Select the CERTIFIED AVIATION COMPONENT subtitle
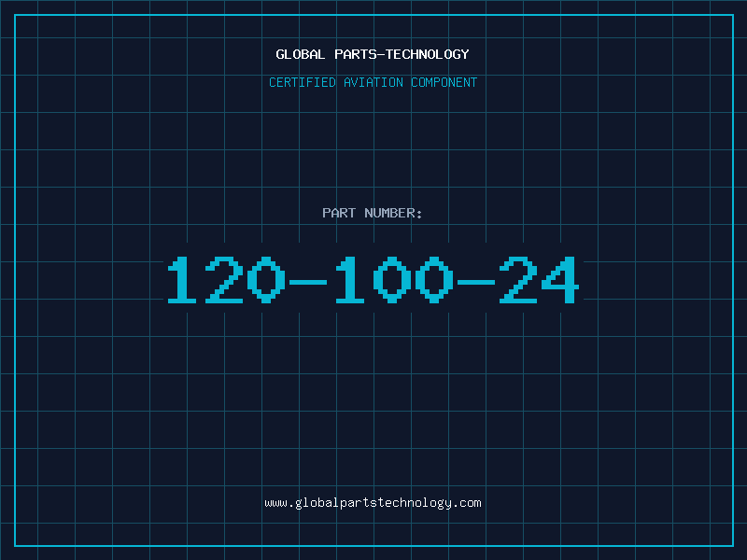Image resolution: width=747 pixels, height=560 pixels. (373, 82)
